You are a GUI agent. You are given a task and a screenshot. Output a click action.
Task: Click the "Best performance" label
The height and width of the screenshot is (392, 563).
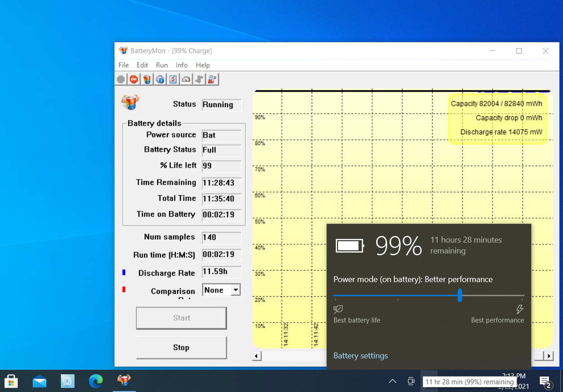(498, 320)
